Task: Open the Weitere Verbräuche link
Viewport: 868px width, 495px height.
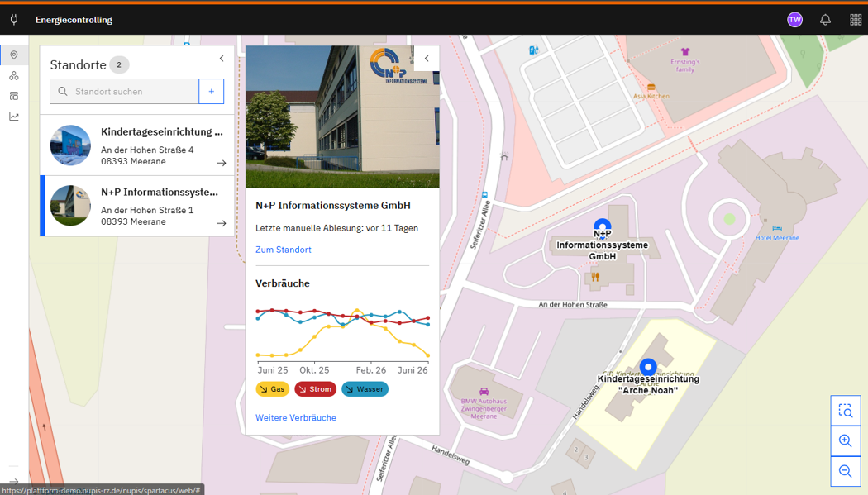Action: pos(296,417)
